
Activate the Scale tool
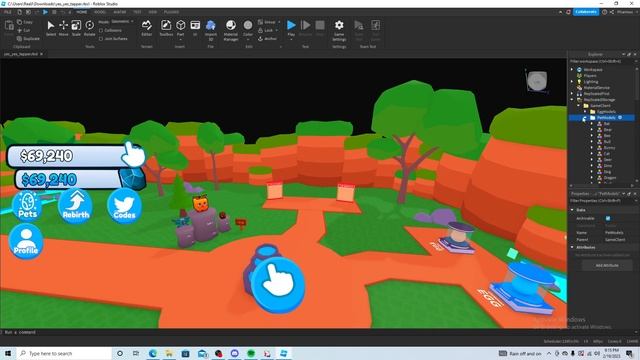point(76,28)
